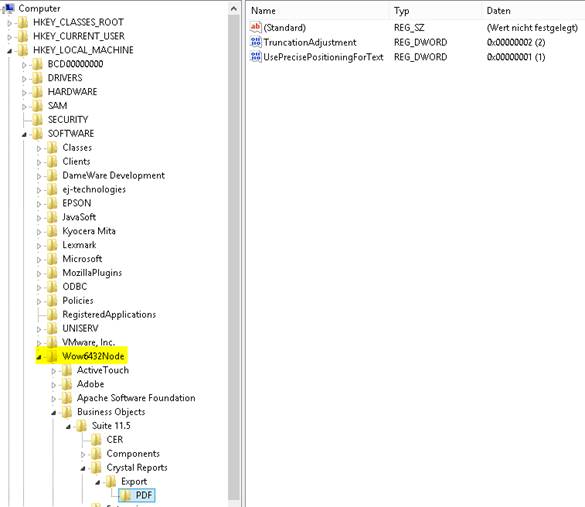Click the UsePrecisePositioningForText DWORD icon

(x=256, y=57)
